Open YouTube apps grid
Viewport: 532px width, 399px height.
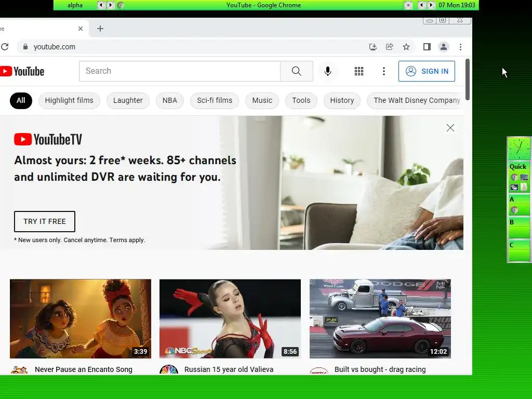(x=359, y=71)
